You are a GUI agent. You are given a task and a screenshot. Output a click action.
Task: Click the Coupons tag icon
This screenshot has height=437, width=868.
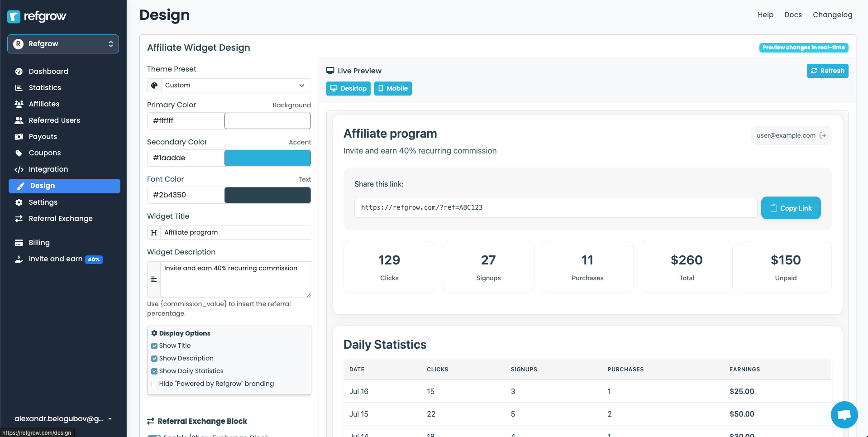point(19,153)
